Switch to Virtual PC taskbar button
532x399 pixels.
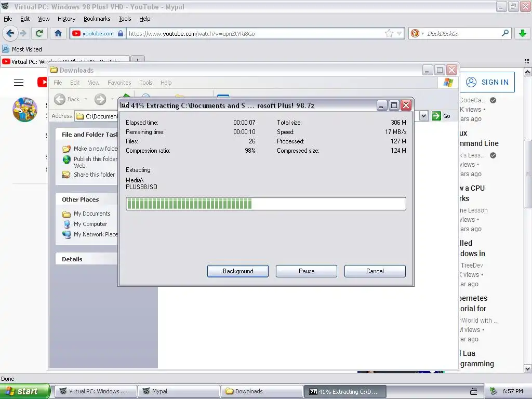tap(96, 391)
